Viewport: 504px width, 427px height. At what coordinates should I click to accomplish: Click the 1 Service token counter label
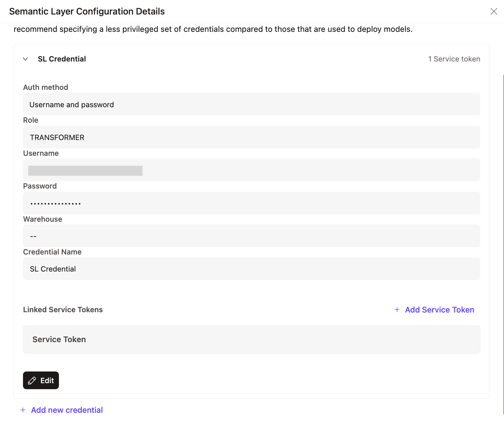tap(454, 59)
